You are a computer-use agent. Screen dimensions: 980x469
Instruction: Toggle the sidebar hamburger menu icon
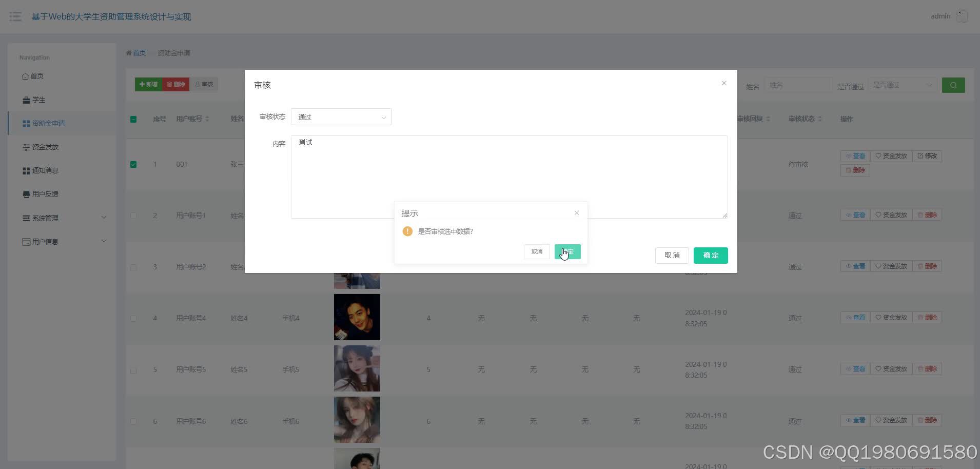(15, 16)
